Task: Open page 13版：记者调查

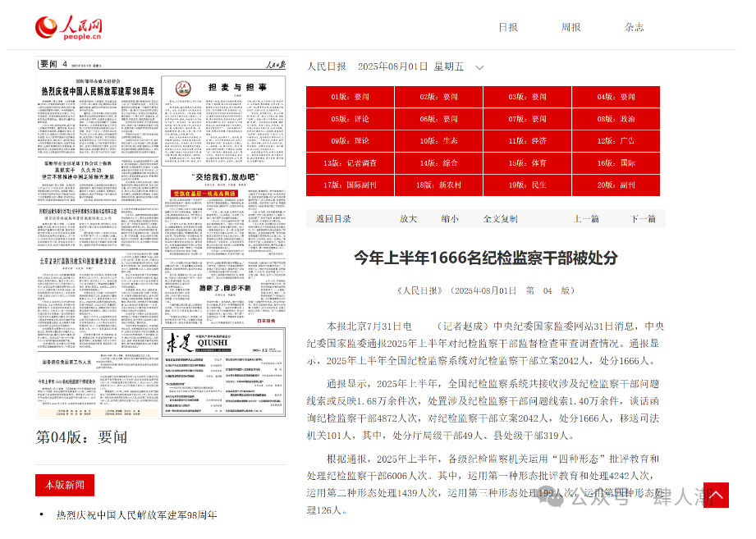Action: click(350, 163)
